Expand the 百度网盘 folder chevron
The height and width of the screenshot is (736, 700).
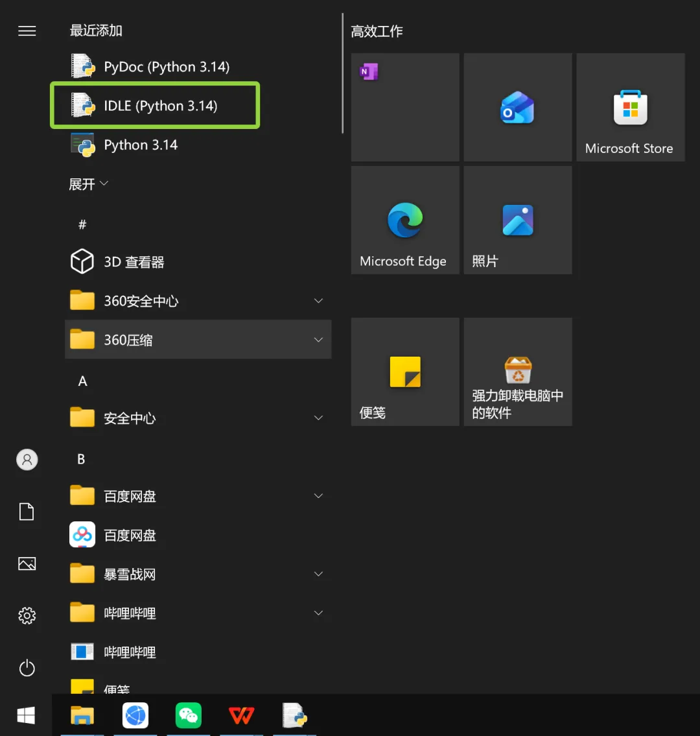(x=318, y=495)
